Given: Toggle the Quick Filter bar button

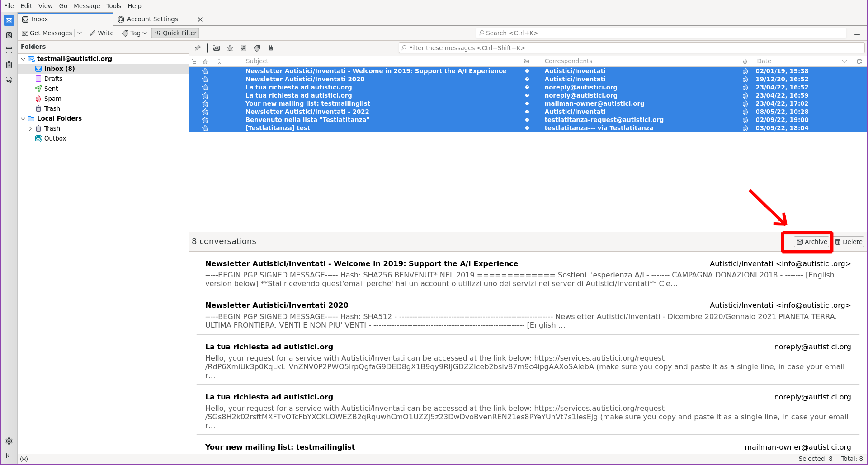Looking at the screenshot, I should pos(175,33).
